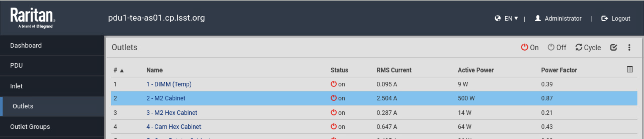Viewport: 644px width, 139px height.
Task: Expand the EN language dropdown
Action: pos(511,18)
